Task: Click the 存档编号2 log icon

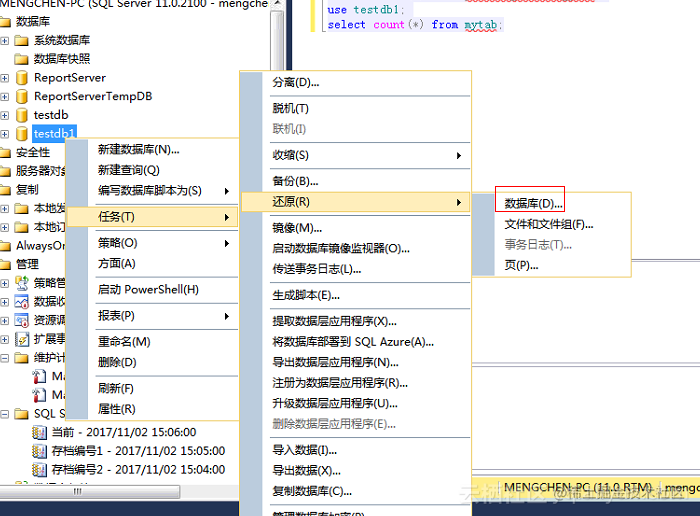Action: (x=39, y=470)
